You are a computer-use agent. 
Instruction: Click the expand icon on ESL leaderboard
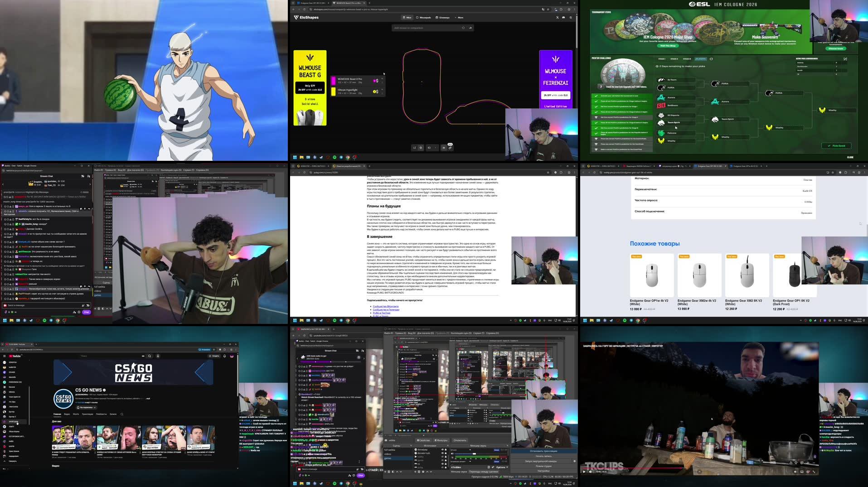(845, 59)
